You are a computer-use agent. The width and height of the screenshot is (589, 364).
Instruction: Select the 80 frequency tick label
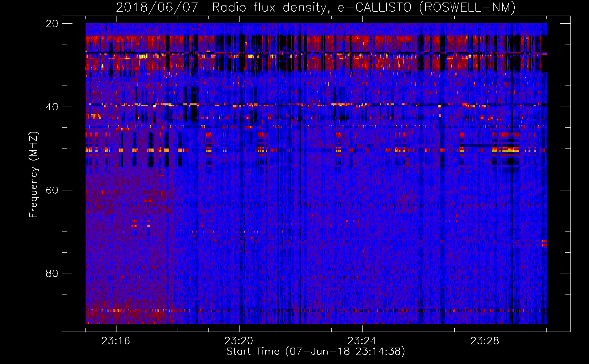[52, 273]
